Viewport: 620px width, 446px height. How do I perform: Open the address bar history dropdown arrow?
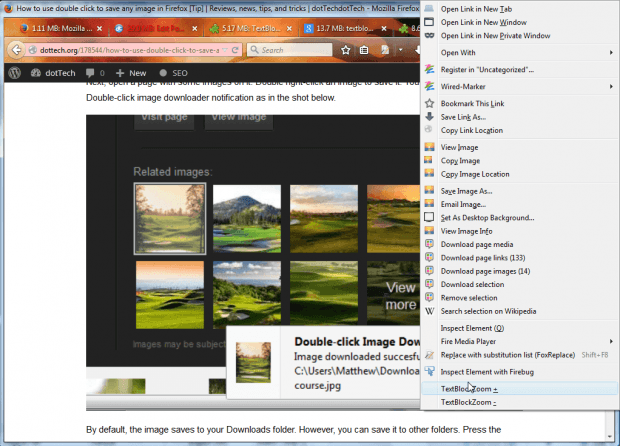tap(225, 50)
